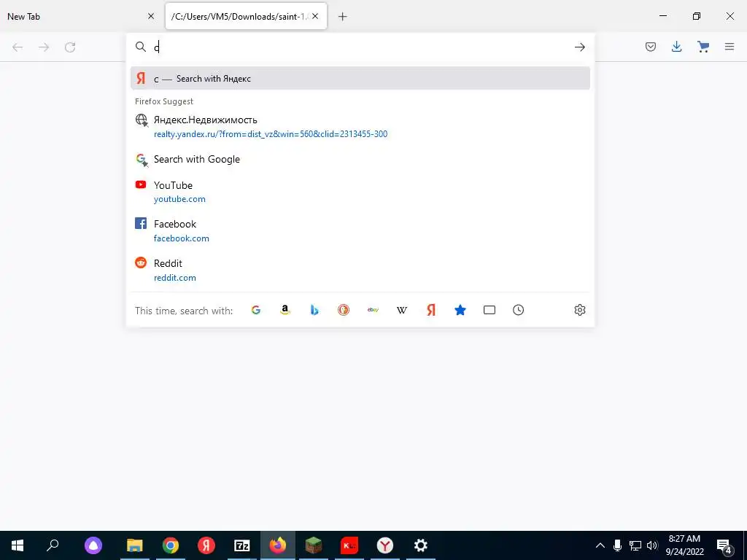Open Windows Settings from taskbar

(421, 545)
